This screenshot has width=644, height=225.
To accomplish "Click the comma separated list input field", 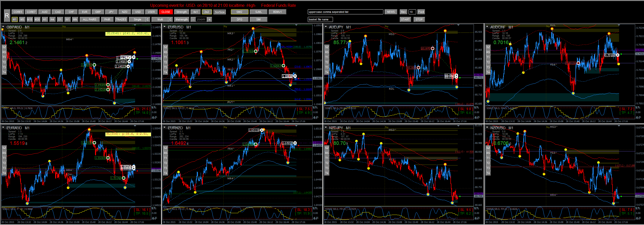I will pos(346,12).
